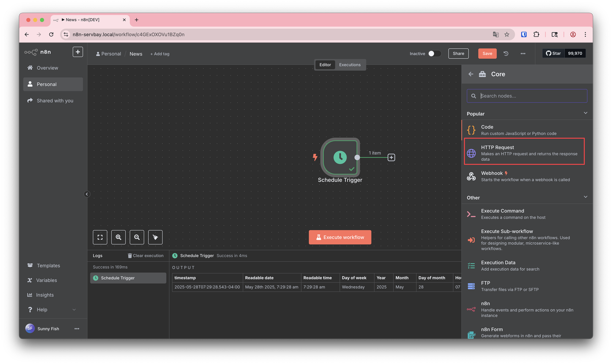612x364 pixels.
Task: Collapse the left sidebar
Action: click(x=87, y=194)
